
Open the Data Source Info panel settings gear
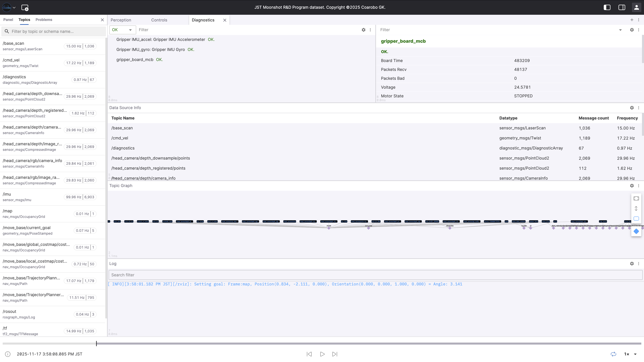(x=632, y=108)
